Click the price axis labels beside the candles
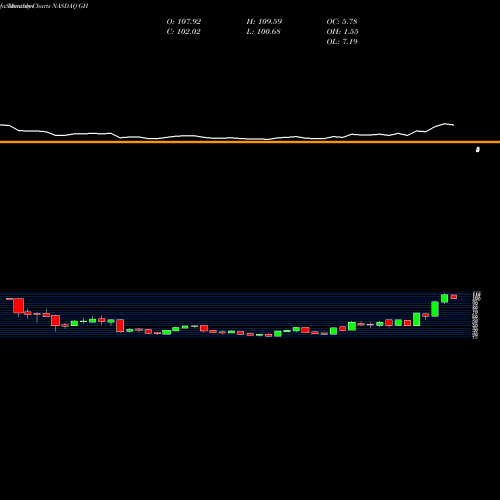500x500 pixels. [477, 315]
